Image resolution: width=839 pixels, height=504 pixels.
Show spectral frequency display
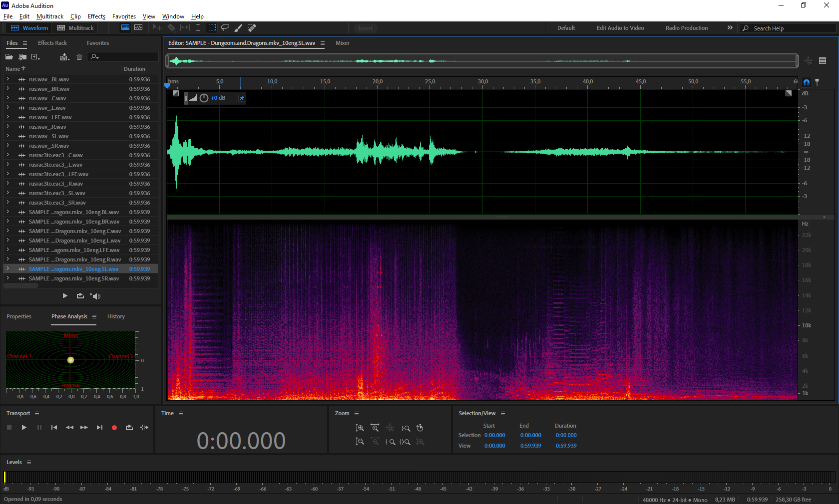coord(125,28)
